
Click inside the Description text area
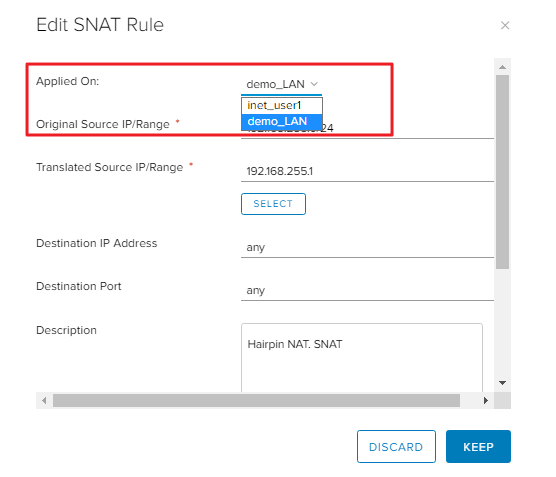coord(362,357)
